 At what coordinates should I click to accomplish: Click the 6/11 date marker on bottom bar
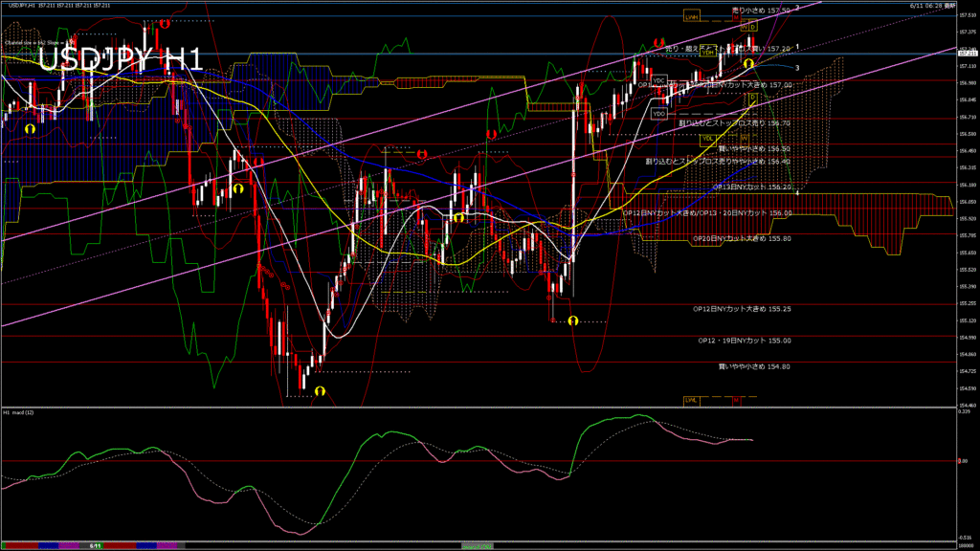click(x=95, y=545)
